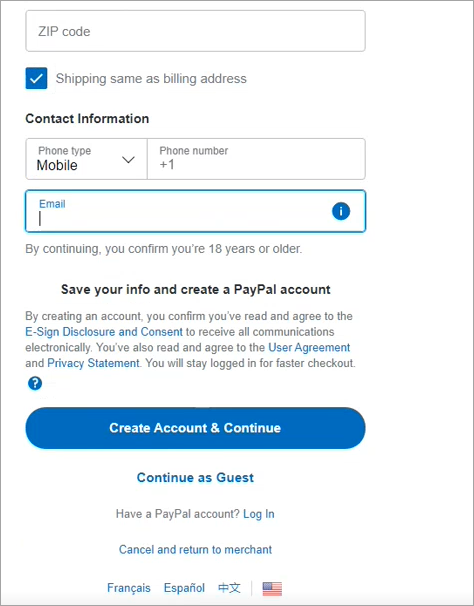Select the US flag country icon
The image size is (474, 606).
272,589
